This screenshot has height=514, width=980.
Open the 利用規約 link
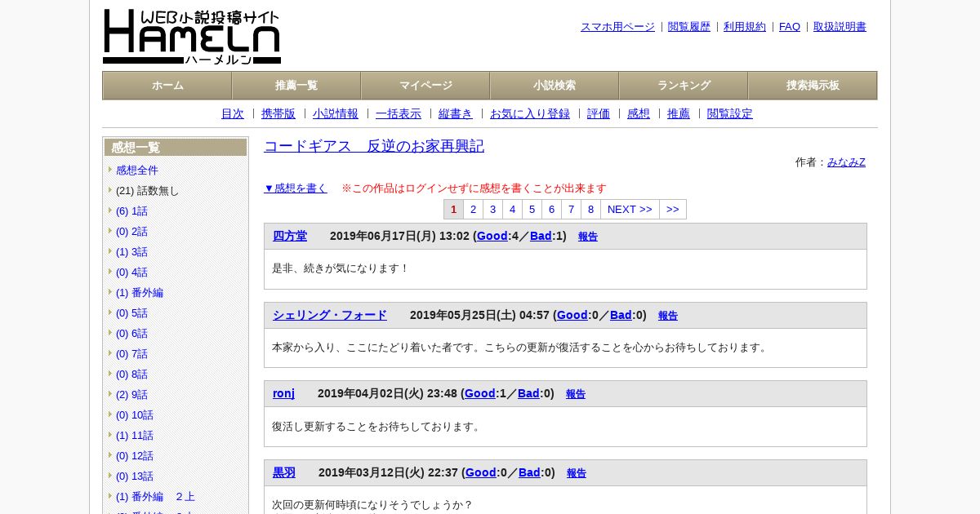(x=745, y=26)
